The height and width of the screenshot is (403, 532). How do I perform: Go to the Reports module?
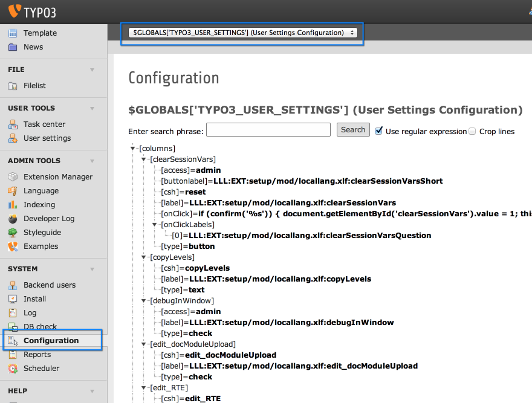click(37, 355)
